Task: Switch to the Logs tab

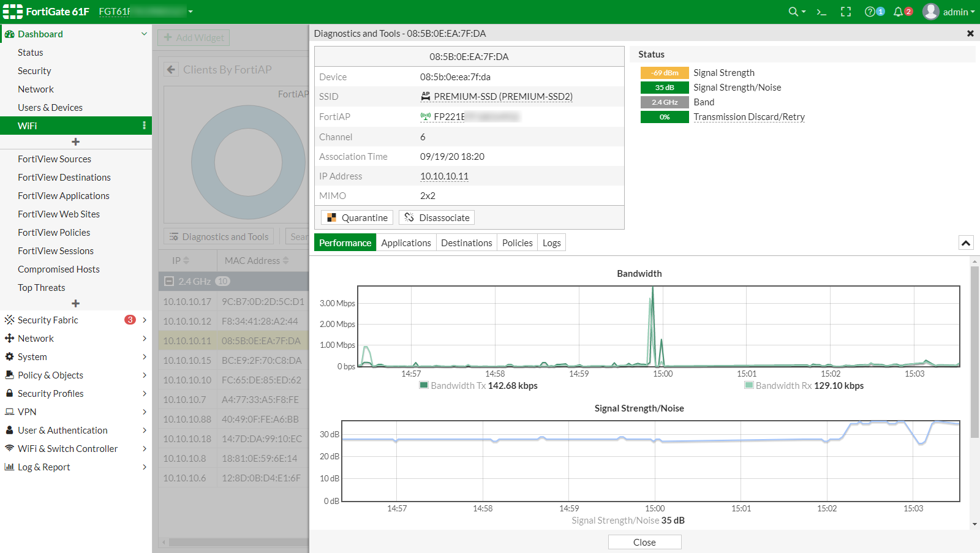Action: tap(551, 243)
